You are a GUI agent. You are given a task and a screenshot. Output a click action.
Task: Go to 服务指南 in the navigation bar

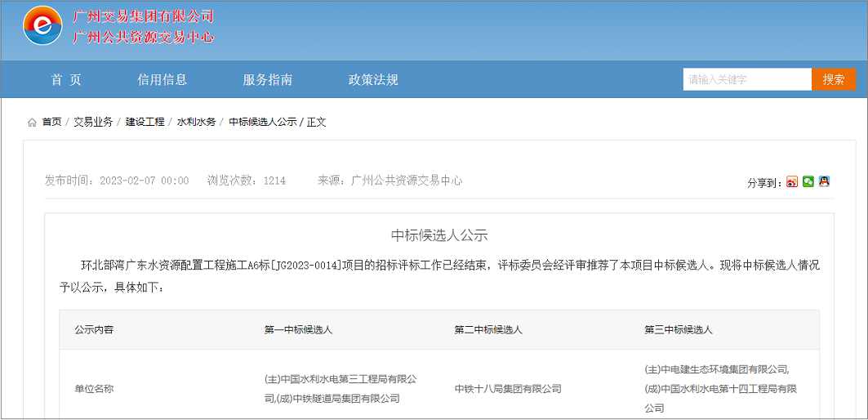tap(267, 79)
